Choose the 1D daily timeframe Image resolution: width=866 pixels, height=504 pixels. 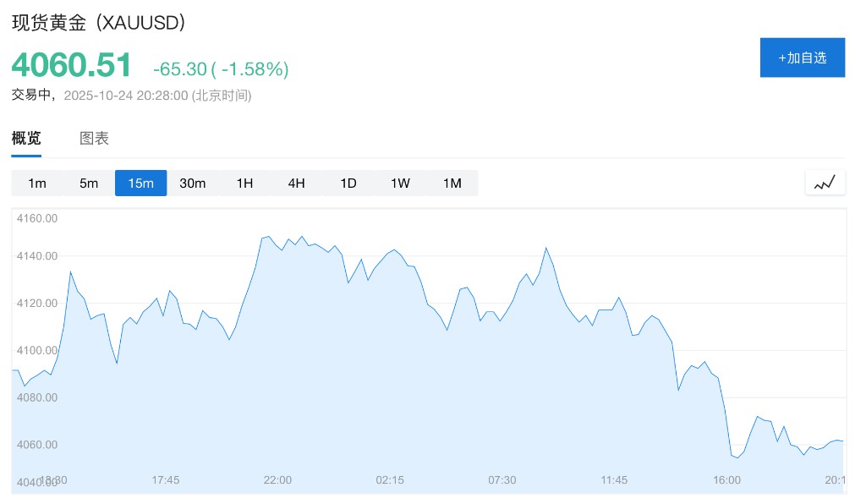(x=348, y=183)
